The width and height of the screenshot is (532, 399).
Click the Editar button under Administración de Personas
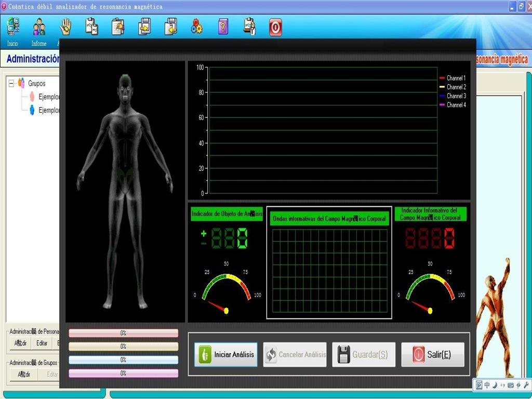pyautogui.click(x=42, y=343)
